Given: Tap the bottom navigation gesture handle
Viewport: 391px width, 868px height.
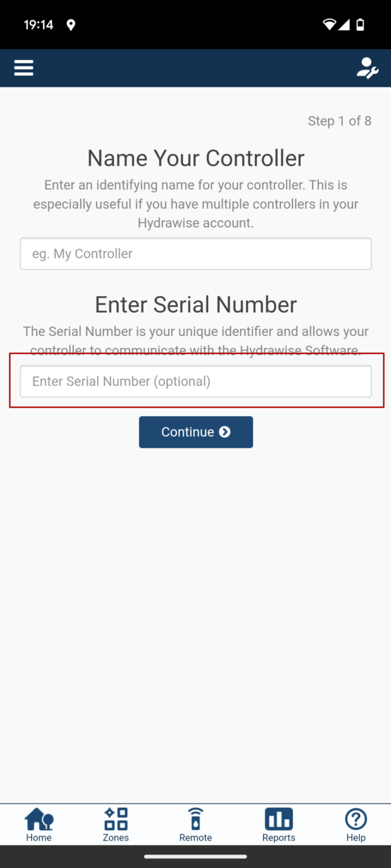Looking at the screenshot, I should click(195, 856).
